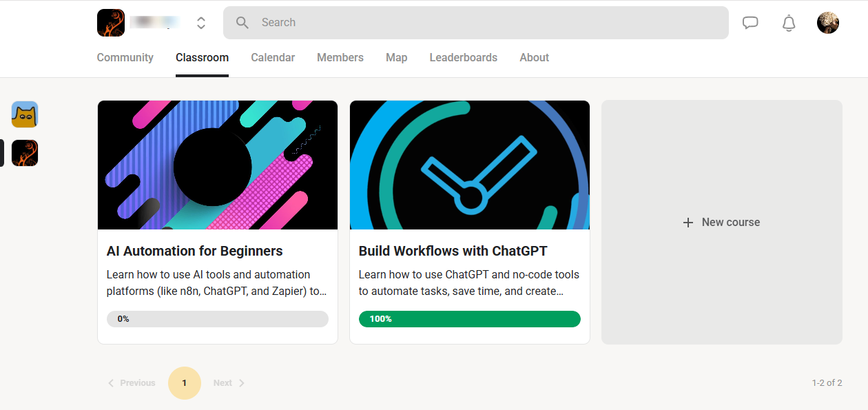Open the notifications bell
This screenshot has width=868, height=410.
point(789,23)
